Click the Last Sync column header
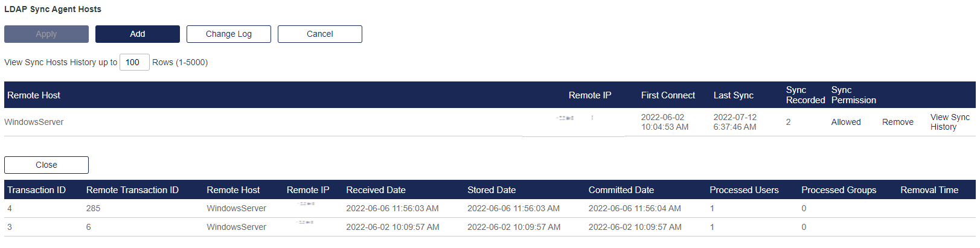 (733, 95)
